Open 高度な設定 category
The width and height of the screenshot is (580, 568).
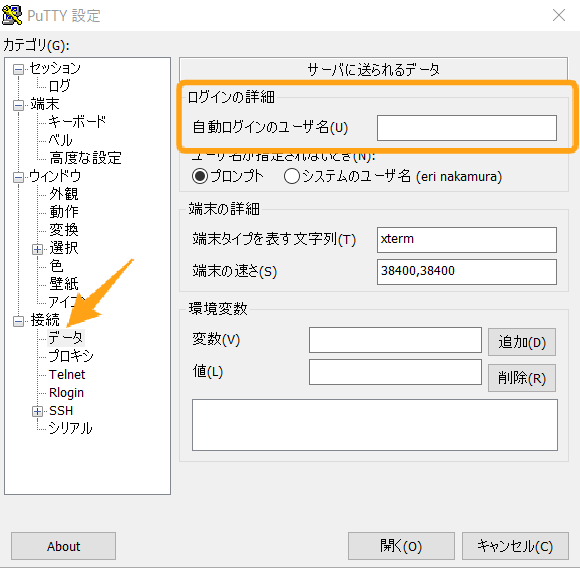click(x=85, y=158)
